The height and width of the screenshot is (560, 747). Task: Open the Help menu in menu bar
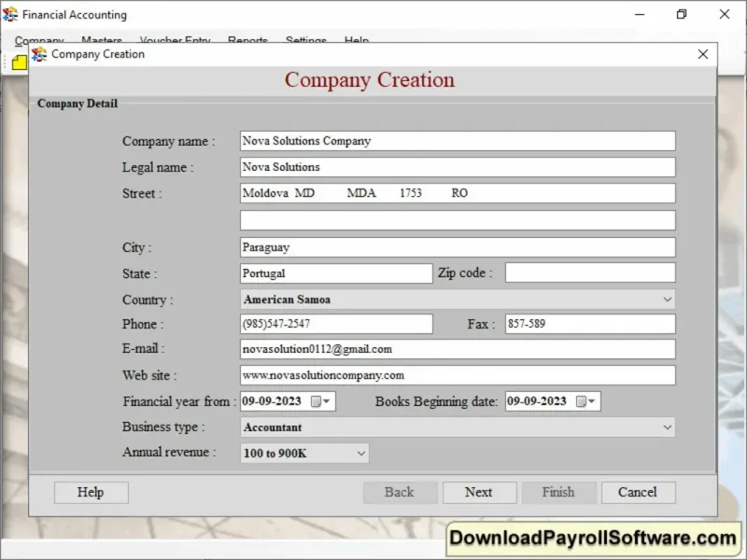coord(357,40)
